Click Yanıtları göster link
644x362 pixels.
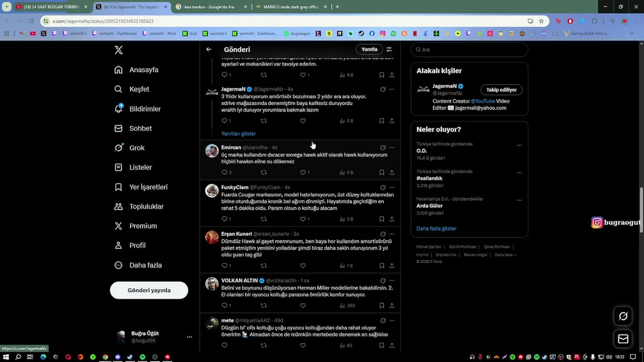tap(238, 134)
